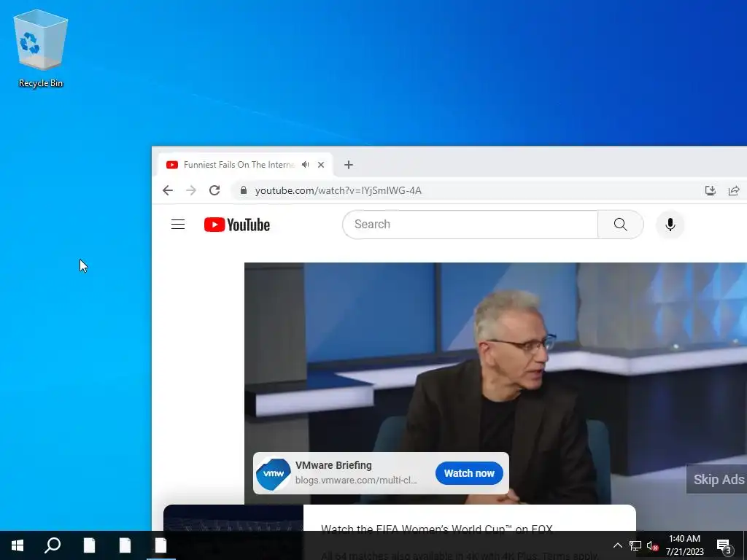Start voice search with microphone icon
This screenshot has height=560, width=747.
(x=670, y=225)
